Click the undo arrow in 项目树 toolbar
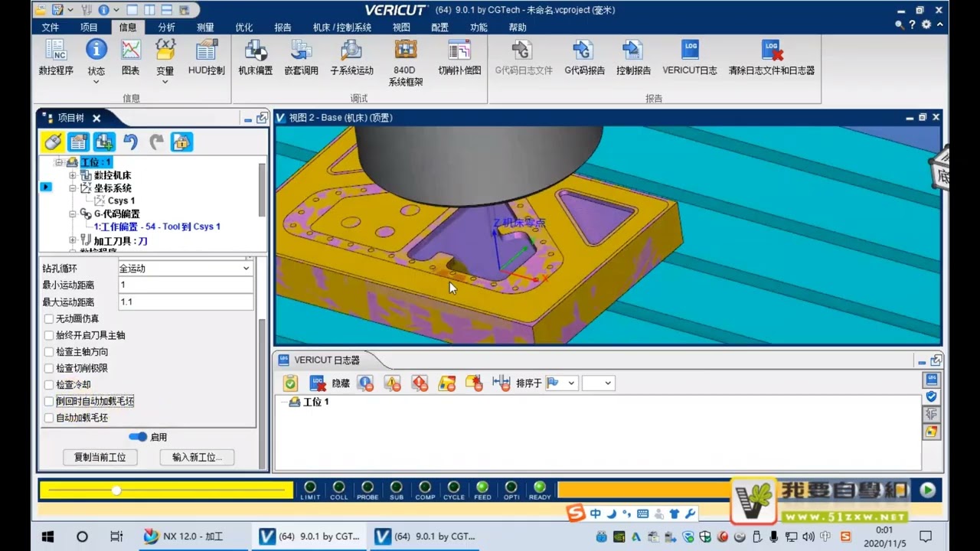This screenshot has height=551, width=980. (x=130, y=142)
